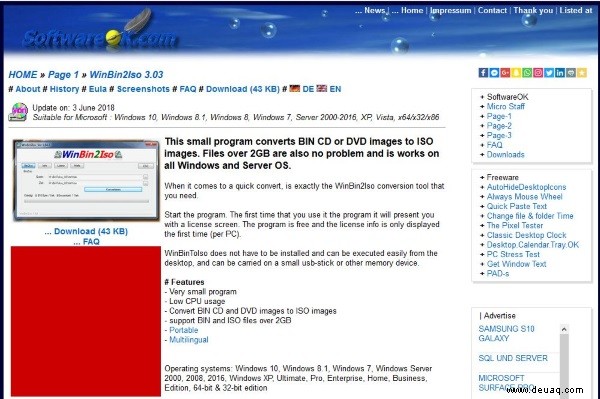Click the UK flag icon
600x399 pixels.
(322, 89)
